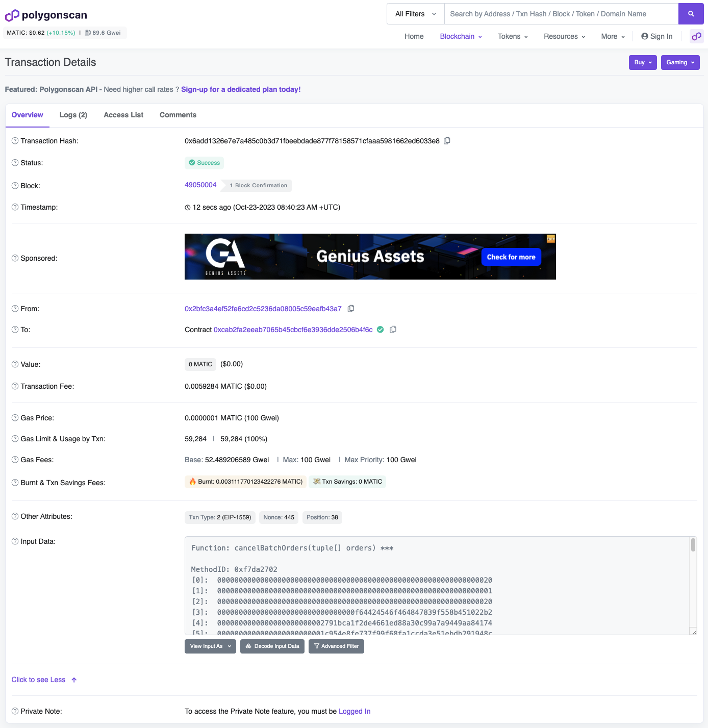Image resolution: width=708 pixels, height=728 pixels.
Task: Click the Decode Input Data button
Action: (272, 646)
